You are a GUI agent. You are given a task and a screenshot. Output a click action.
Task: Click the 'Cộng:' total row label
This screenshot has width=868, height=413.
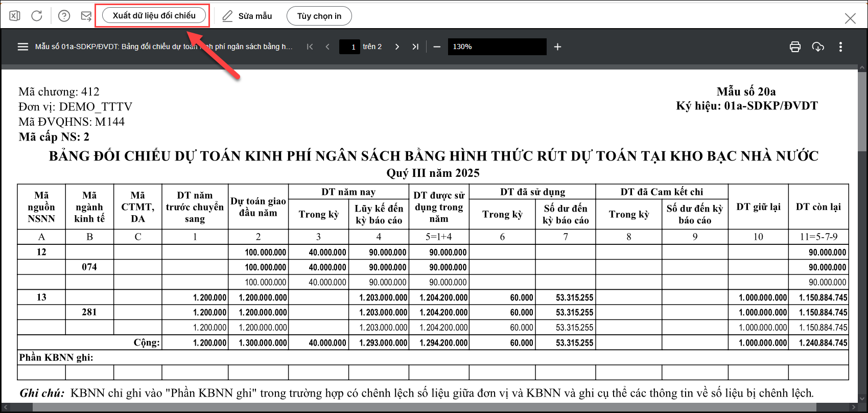click(x=147, y=342)
